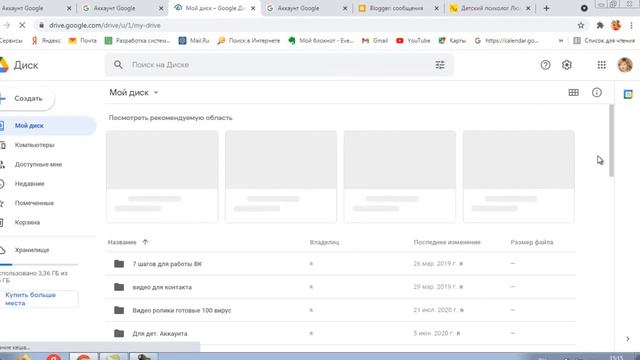The image size is (640, 360).
Task: Open Хранилище in the sidebar
Action: pos(31,250)
